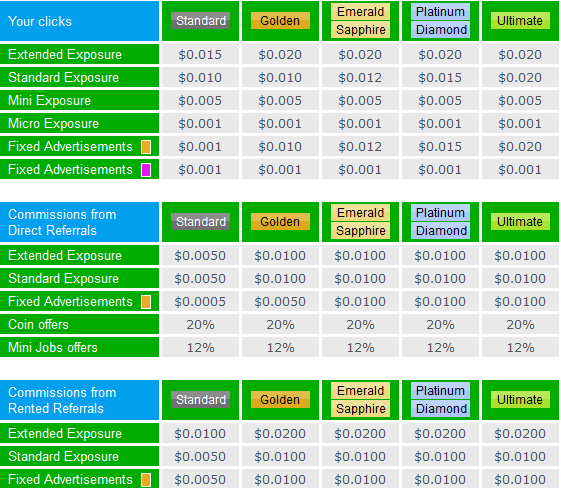Click the orange swatch in Direct Referrals Fixed Advertisements row
The width and height of the screenshot is (561, 488).
click(146, 302)
